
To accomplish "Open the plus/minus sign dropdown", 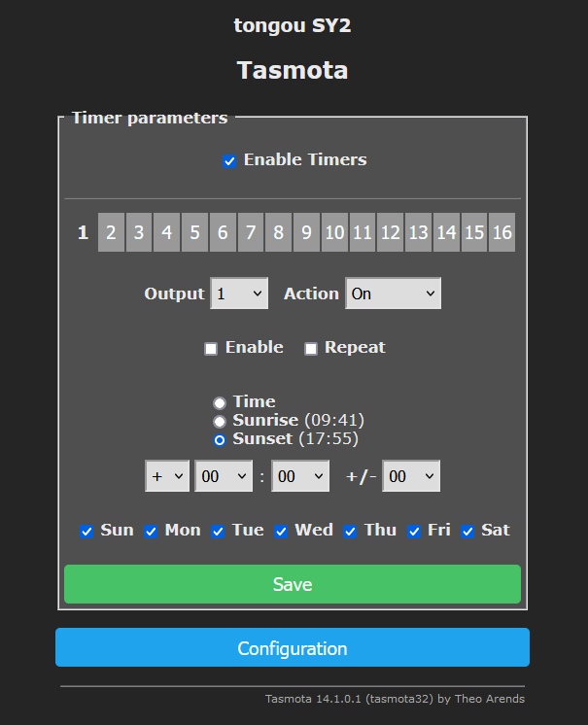I will coord(167,476).
